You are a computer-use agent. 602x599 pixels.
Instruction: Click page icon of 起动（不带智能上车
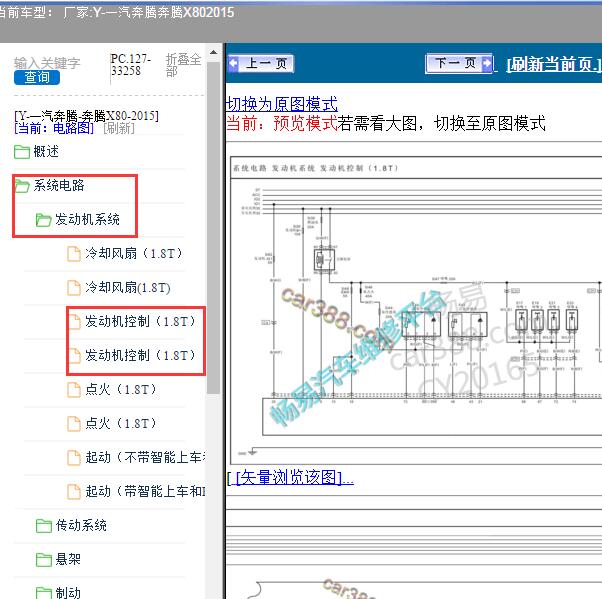click(74, 457)
